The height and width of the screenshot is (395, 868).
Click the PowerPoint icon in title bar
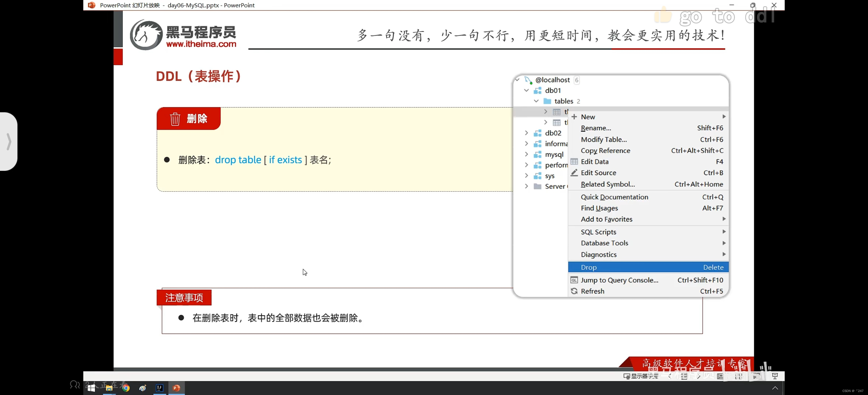91,5
